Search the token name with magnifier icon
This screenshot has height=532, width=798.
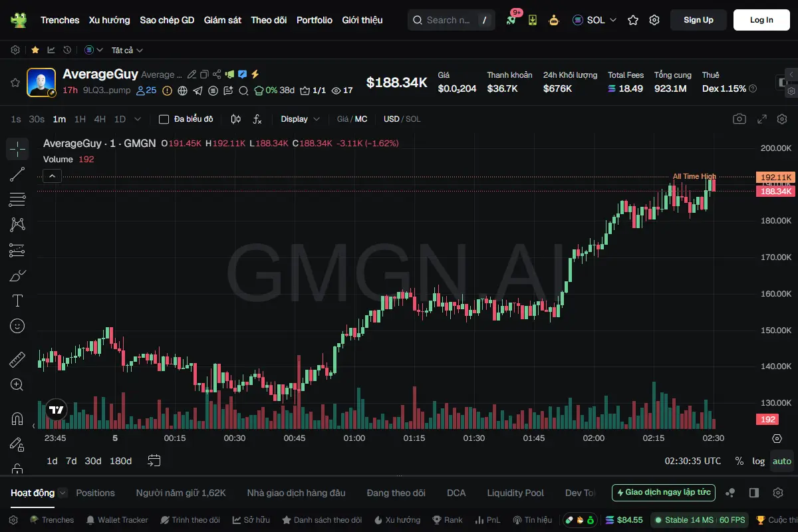243,90
